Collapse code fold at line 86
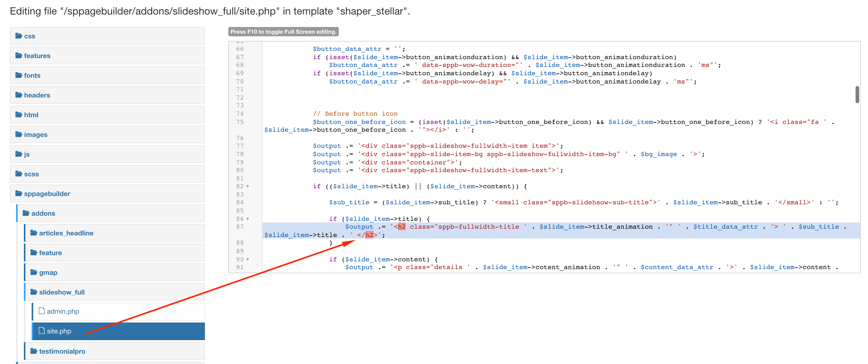Viewport: 868px width, 364px height. (248, 219)
